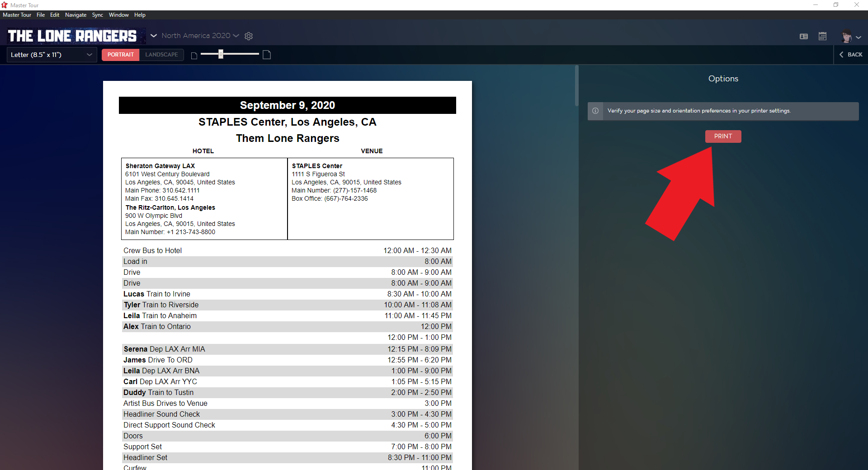Open the Help menu
This screenshot has width=868, height=470.
(x=140, y=15)
